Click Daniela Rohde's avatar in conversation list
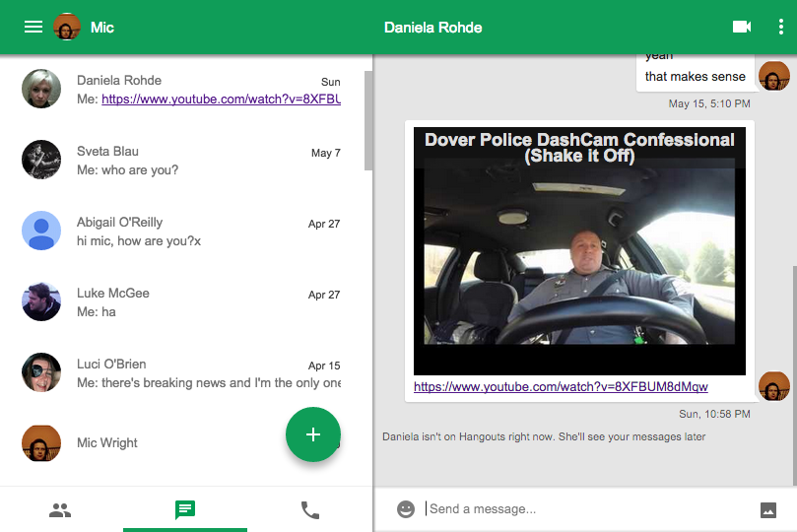Screen dimensions: 797x532 [x=41, y=90]
